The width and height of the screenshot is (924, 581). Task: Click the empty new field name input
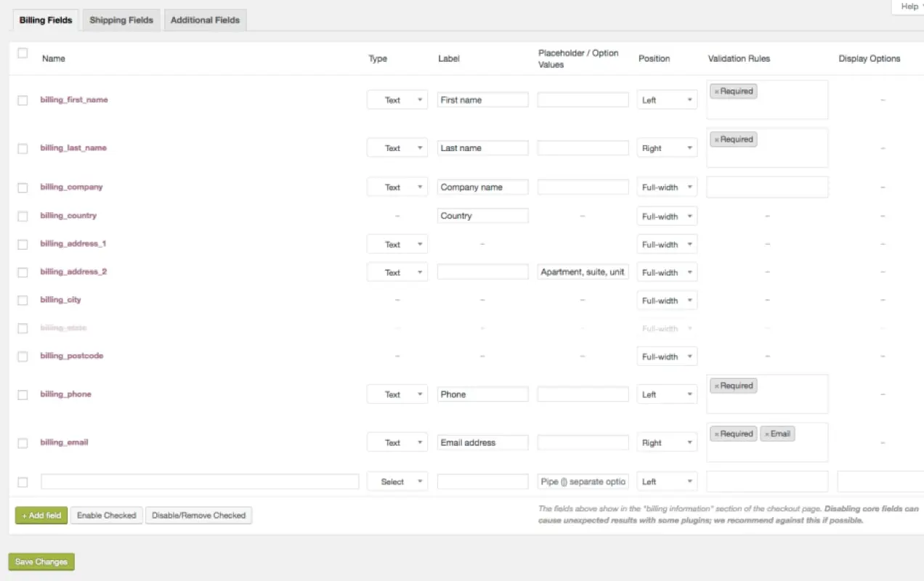click(x=200, y=482)
